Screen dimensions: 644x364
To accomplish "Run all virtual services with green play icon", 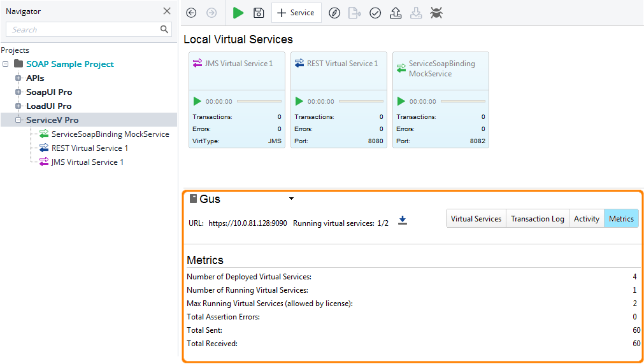I will coord(238,13).
